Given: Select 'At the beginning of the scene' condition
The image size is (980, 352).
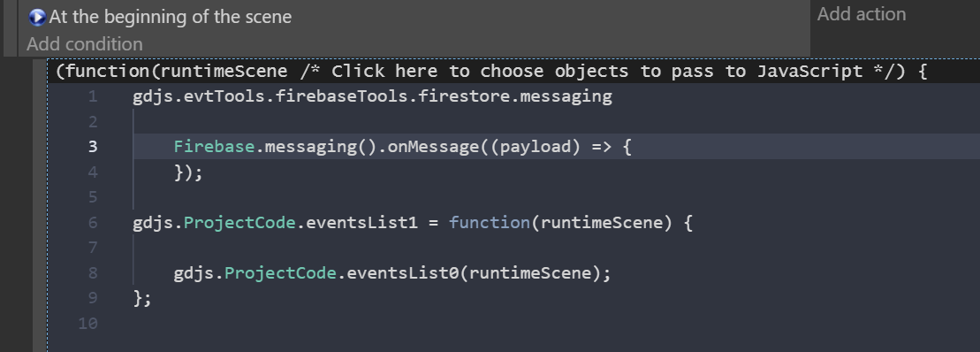Looking at the screenshot, I should tap(170, 17).
